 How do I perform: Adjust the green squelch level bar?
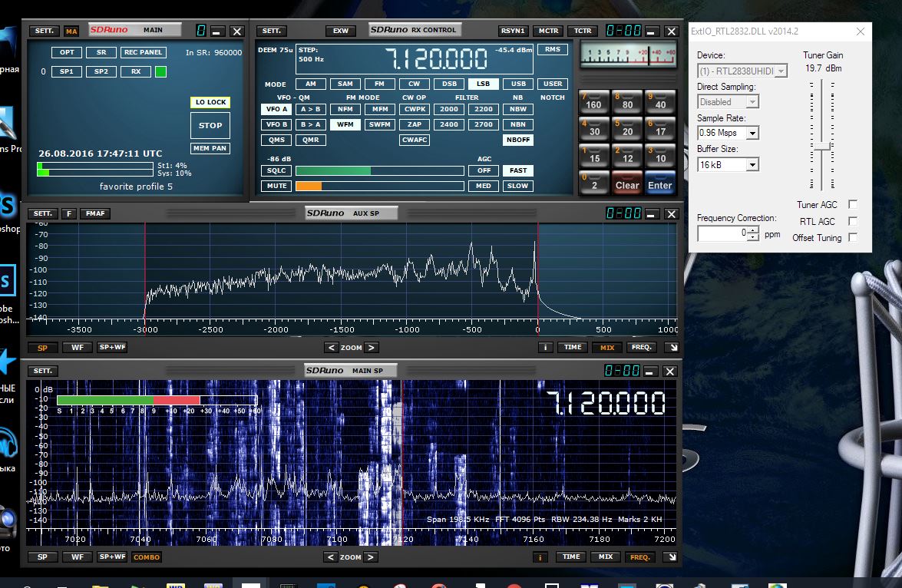tap(380, 170)
